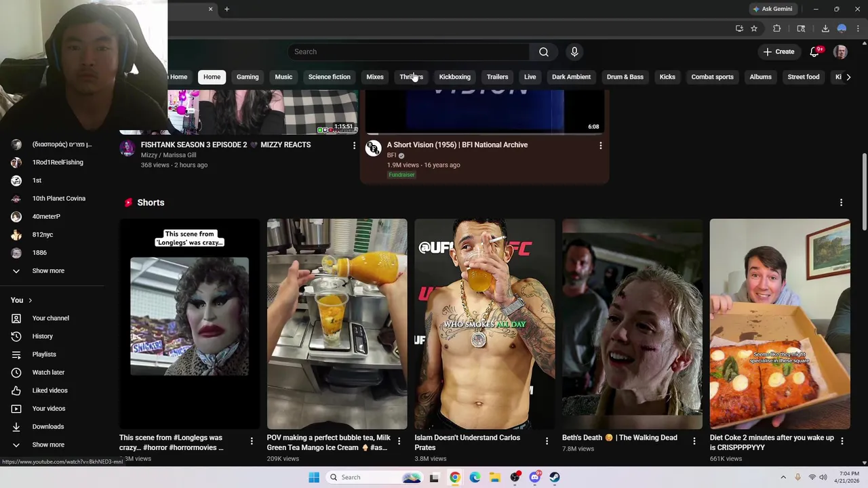Click the Ask Gemini button
Image resolution: width=868 pixels, height=488 pixels.
click(772, 9)
